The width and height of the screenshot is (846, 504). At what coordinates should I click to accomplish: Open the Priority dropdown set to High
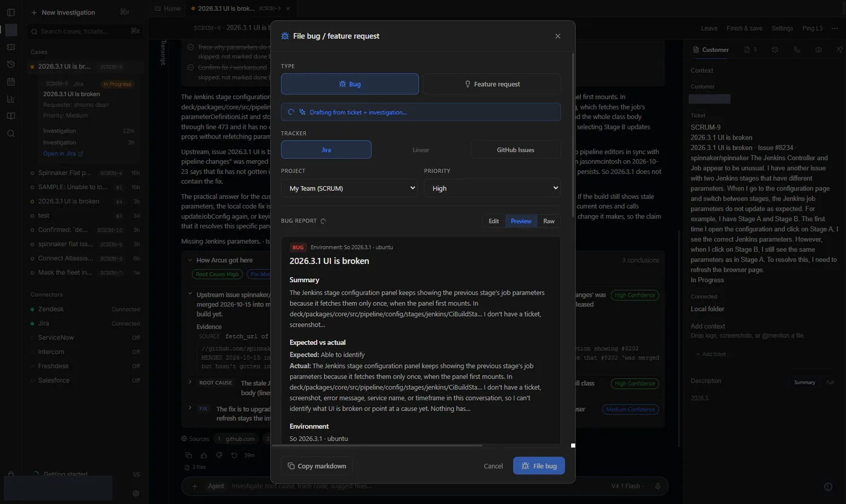492,188
